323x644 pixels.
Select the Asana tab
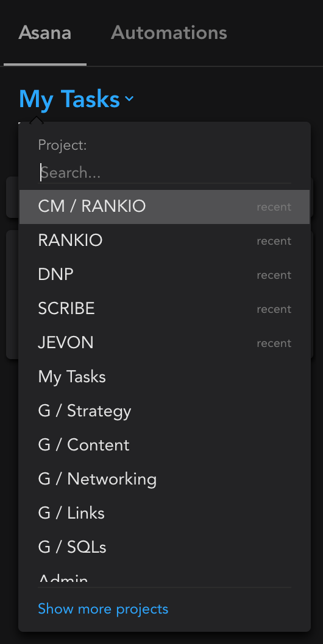pos(45,33)
